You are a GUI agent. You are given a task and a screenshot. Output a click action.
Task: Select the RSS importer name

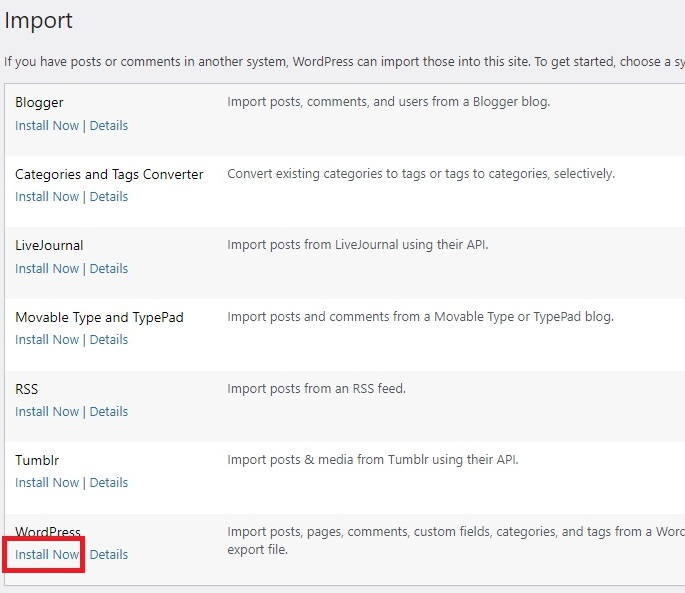(x=27, y=389)
